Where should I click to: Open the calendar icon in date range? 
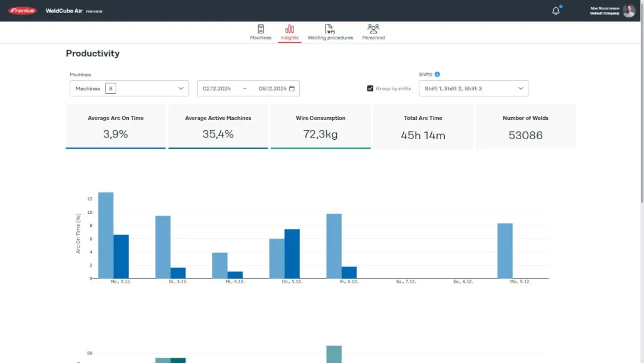tap(292, 88)
